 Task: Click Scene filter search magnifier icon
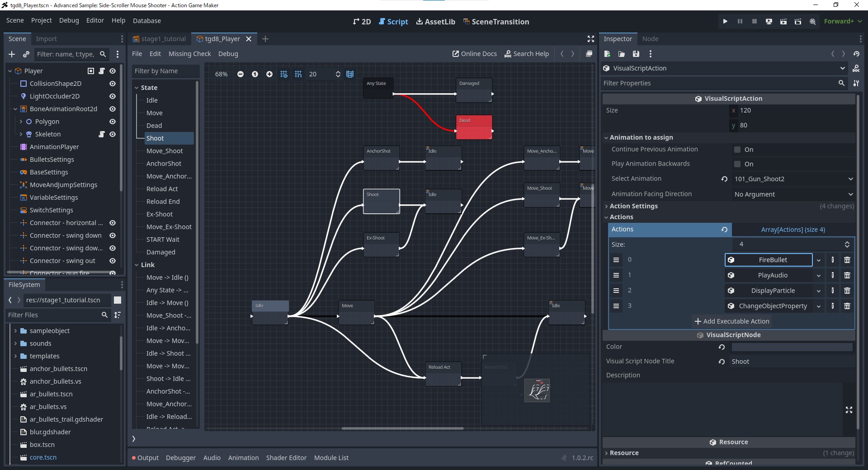[103, 54]
